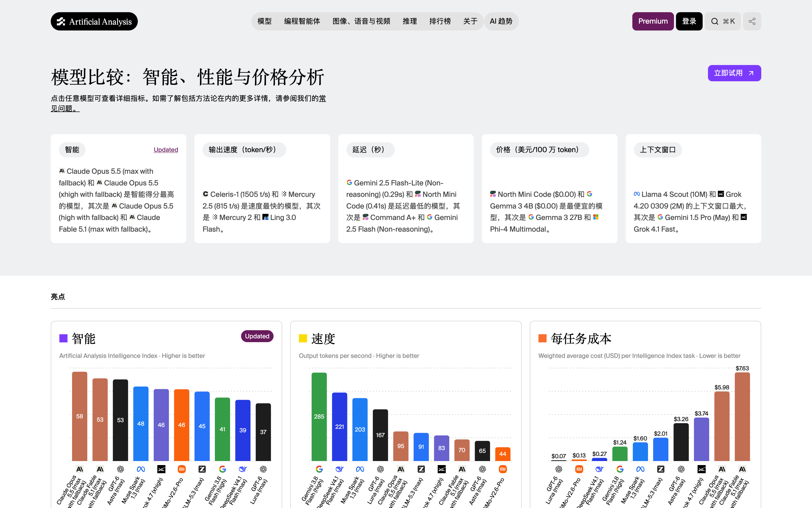Open the 编程智能体 menu

302,21
